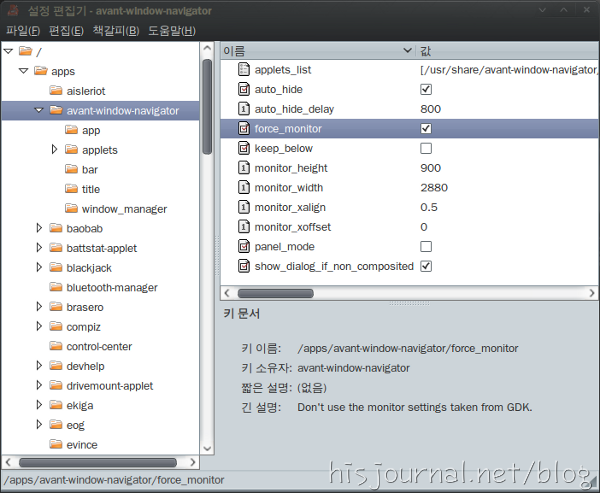Click the applets_list key type icon
Viewport: 600px width, 493px height.
244,69
